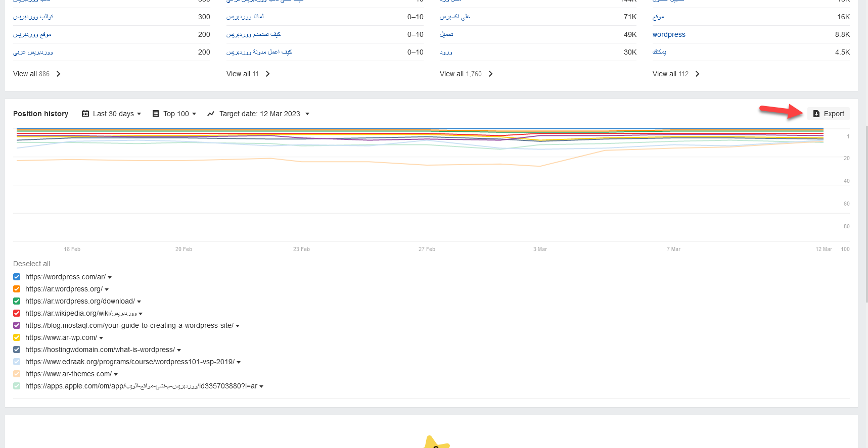
Task: Open Target date 12 Mar 2023 dropdown
Action: (x=264, y=114)
